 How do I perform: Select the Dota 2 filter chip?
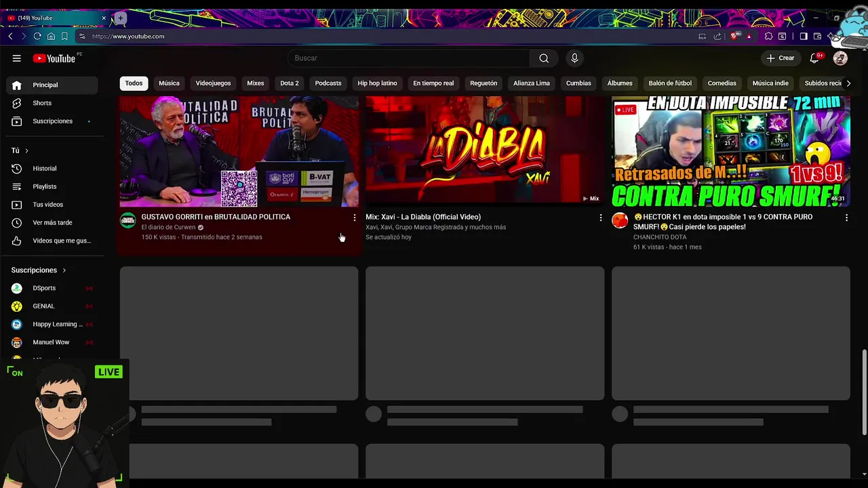pos(290,83)
